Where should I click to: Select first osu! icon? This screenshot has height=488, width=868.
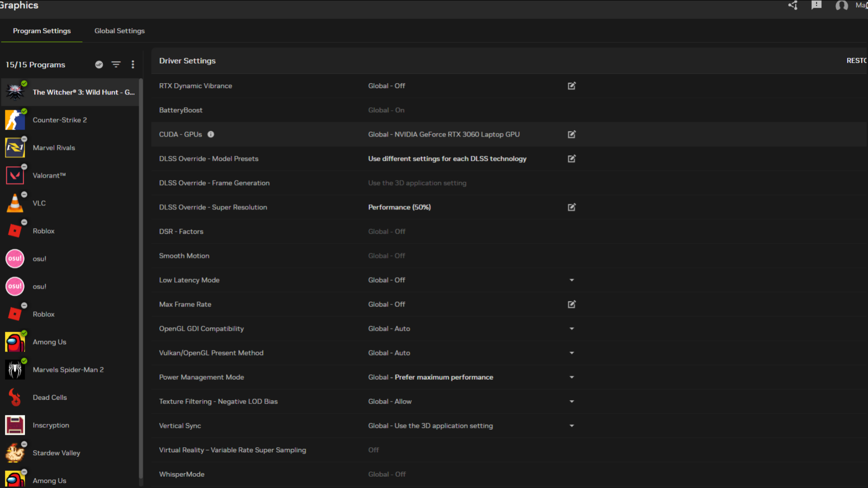pyautogui.click(x=15, y=258)
